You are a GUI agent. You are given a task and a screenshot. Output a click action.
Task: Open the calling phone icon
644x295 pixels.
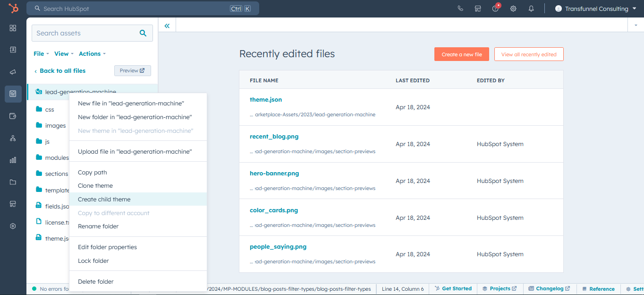(x=460, y=9)
